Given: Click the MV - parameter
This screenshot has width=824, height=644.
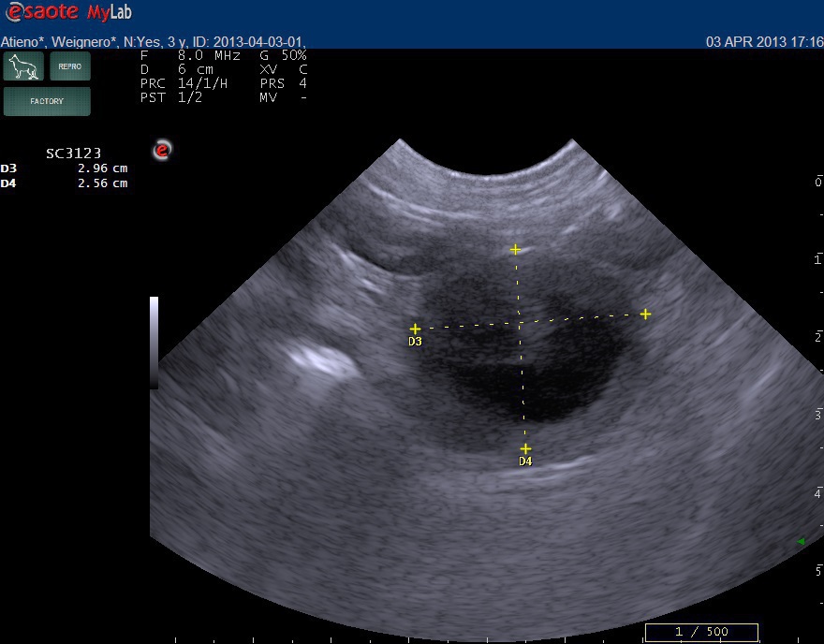Looking at the screenshot, I should pyautogui.click(x=283, y=97).
